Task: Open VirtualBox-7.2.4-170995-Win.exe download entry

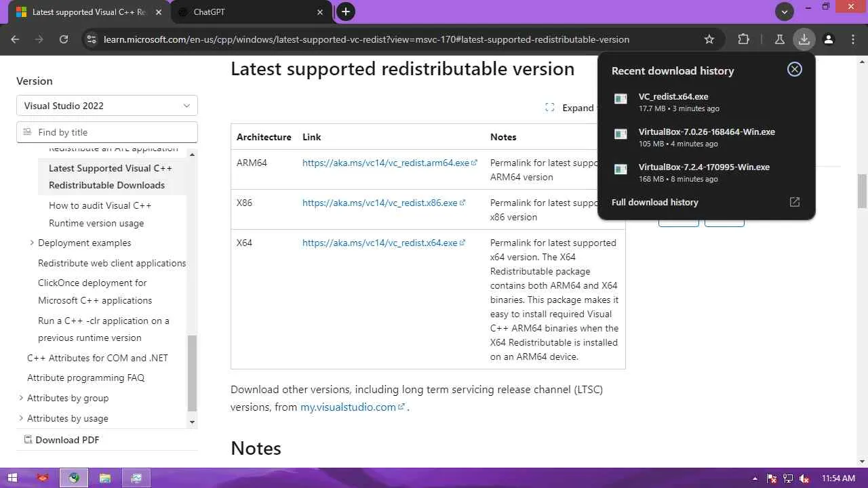Action: pyautogui.click(x=706, y=172)
